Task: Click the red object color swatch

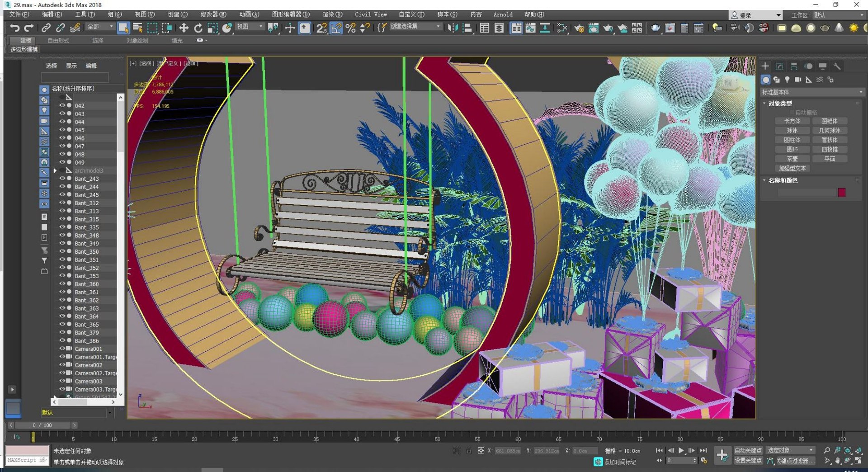Action: (x=841, y=193)
